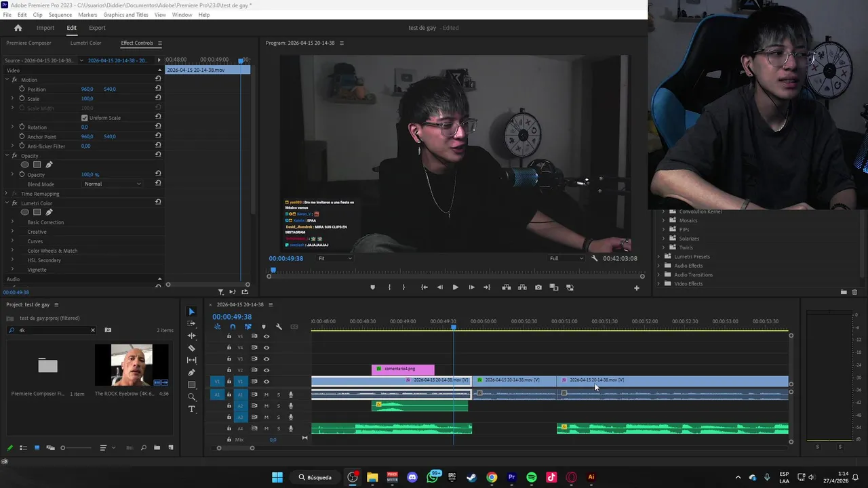Select the Selection tool arrow
The image size is (868, 488).
point(191,312)
